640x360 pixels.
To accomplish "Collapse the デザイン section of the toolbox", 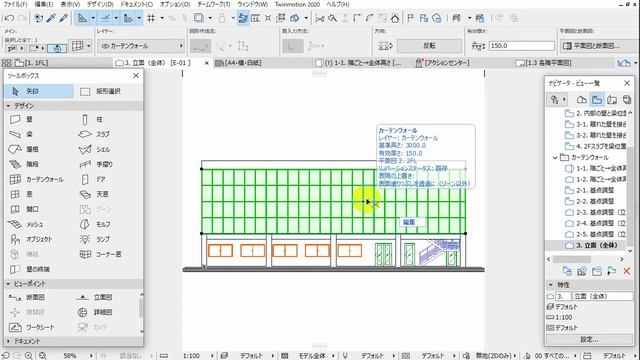I will point(8,106).
